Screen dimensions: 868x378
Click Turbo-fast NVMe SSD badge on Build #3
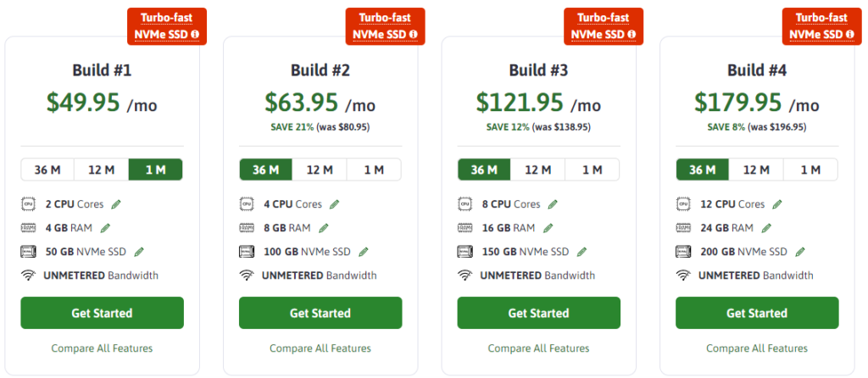click(604, 26)
